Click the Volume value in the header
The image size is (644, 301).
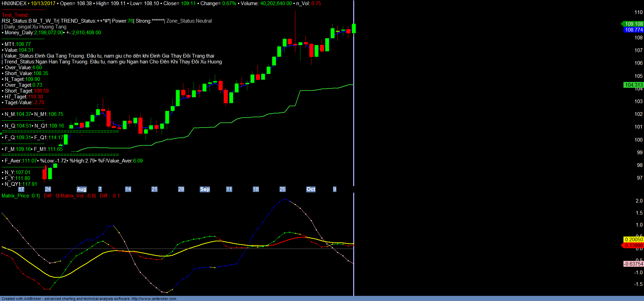pos(276,3)
